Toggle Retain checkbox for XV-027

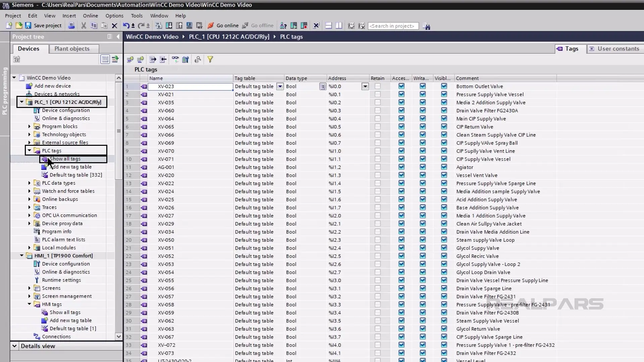(378, 216)
